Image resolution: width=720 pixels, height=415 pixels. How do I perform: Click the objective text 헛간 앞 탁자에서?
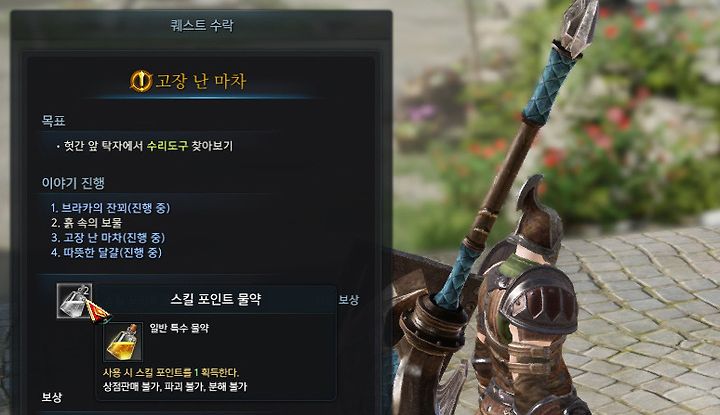tap(103, 146)
